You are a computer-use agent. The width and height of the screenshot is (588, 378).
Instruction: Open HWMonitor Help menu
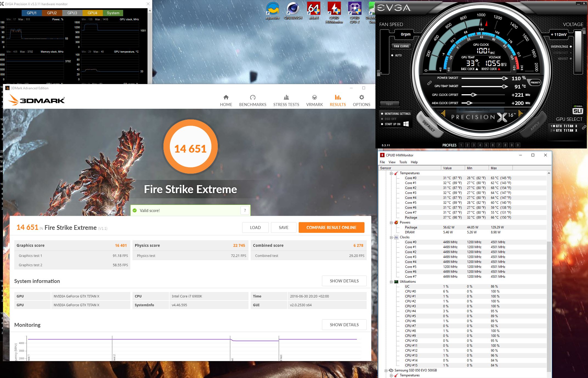pyautogui.click(x=414, y=162)
